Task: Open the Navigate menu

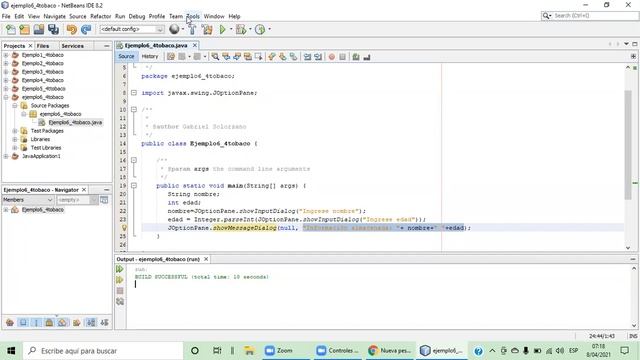Action: pyautogui.click(x=54, y=16)
